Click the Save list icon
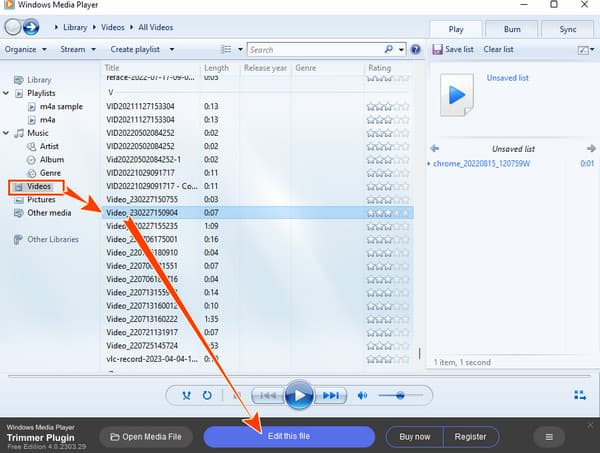600x453 pixels. (438, 49)
